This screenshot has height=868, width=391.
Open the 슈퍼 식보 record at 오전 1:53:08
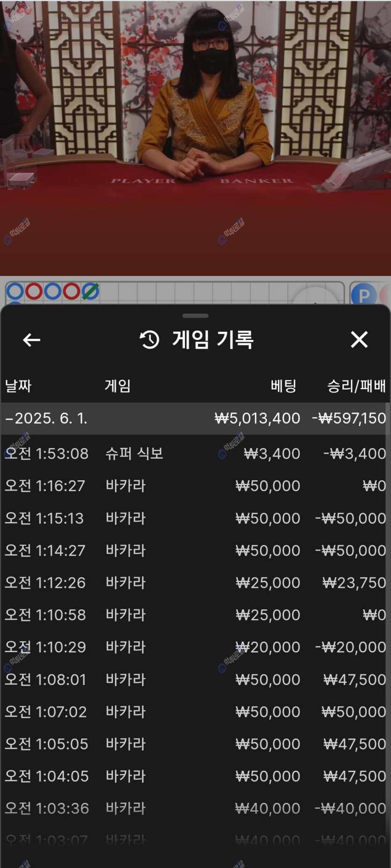195,453
